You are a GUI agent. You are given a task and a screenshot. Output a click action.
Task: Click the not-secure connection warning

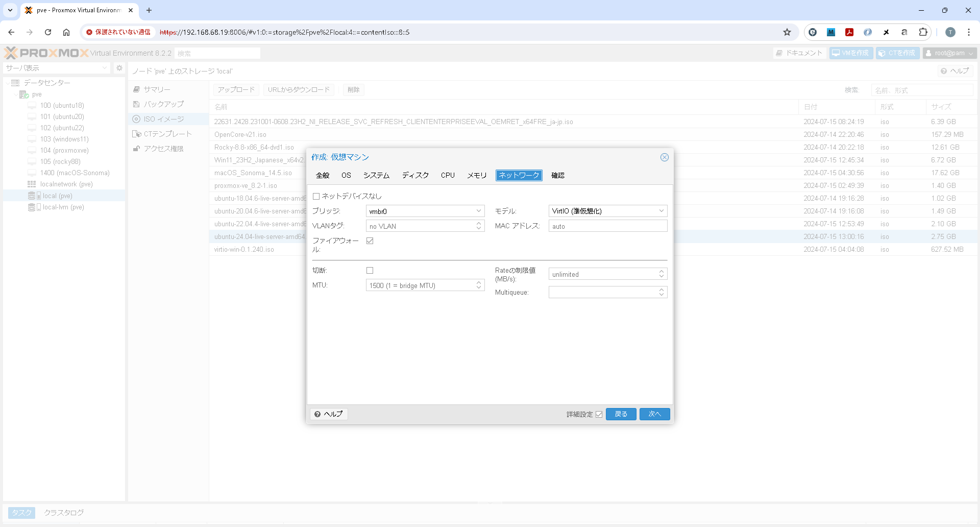click(118, 32)
